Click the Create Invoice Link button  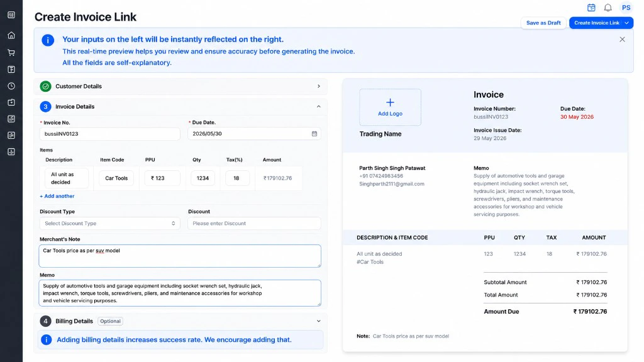[596, 23]
